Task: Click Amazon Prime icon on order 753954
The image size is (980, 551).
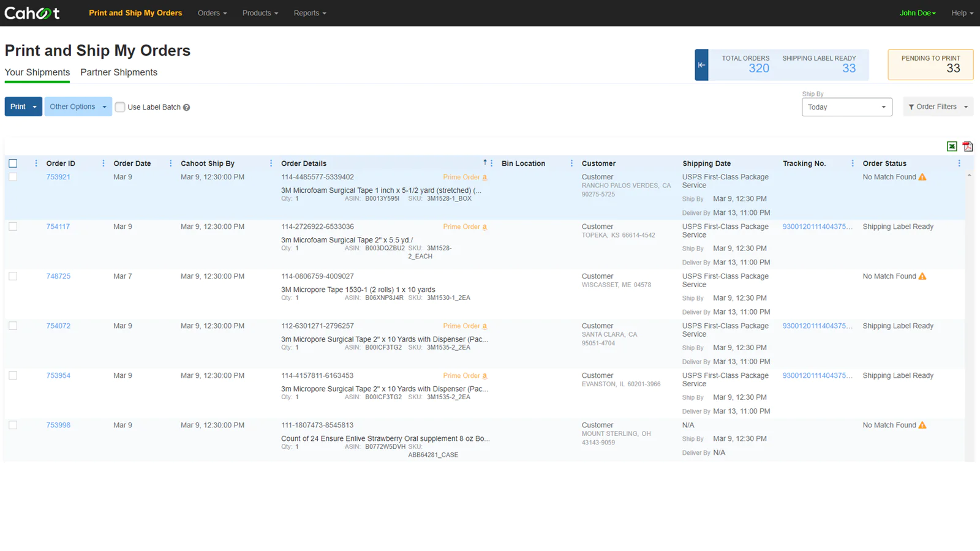Action: coord(484,376)
